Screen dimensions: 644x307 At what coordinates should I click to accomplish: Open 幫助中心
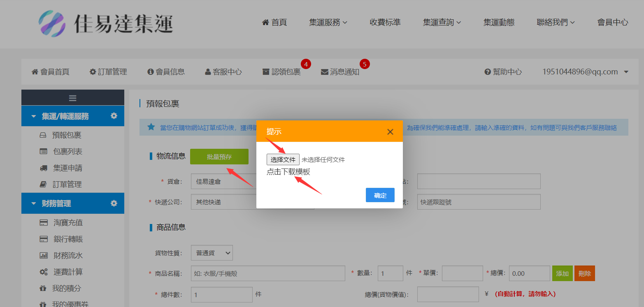point(503,72)
